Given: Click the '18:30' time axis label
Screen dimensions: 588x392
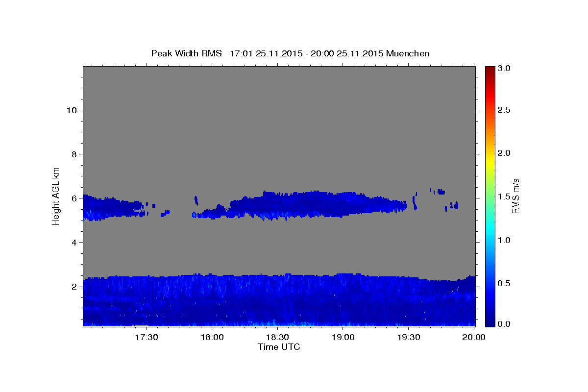Looking at the screenshot, I should pos(277,338).
